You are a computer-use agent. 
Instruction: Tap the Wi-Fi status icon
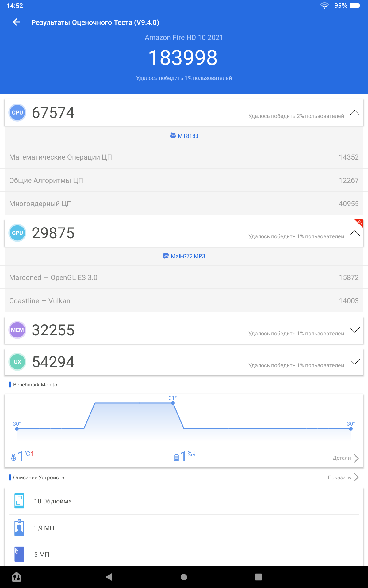click(324, 6)
